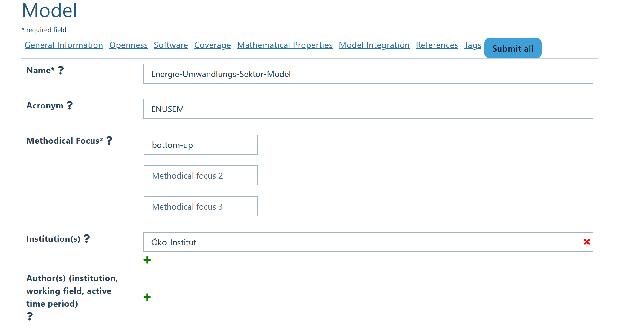Add another institution with the green plus
The width and height of the screenshot is (644, 329).
coord(147,260)
